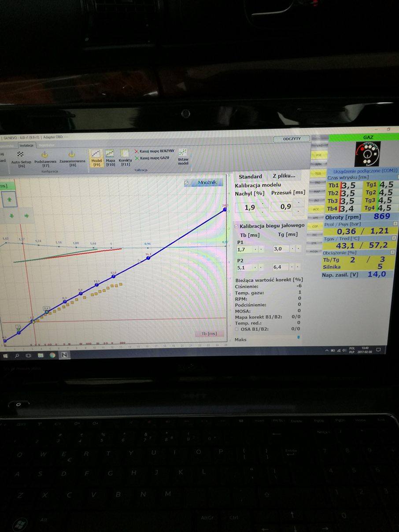Open Auto Setup with checkered flag icon
This screenshot has width=399, height=532.
click(21, 157)
